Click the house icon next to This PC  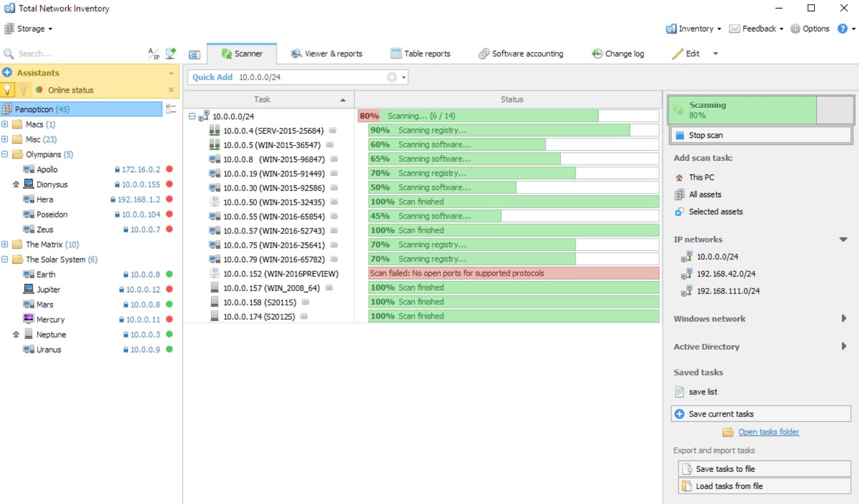(x=679, y=177)
